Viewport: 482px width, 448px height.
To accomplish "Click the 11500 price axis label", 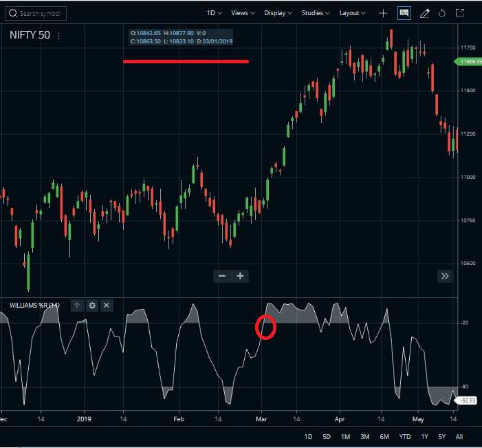I will click(x=468, y=90).
